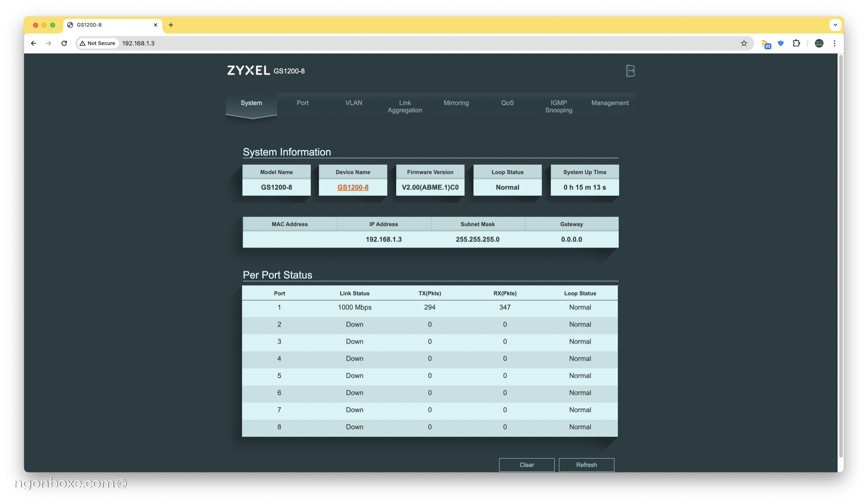The height and width of the screenshot is (504, 868).
Task: Click the RX packet count 347
Action: (505, 307)
